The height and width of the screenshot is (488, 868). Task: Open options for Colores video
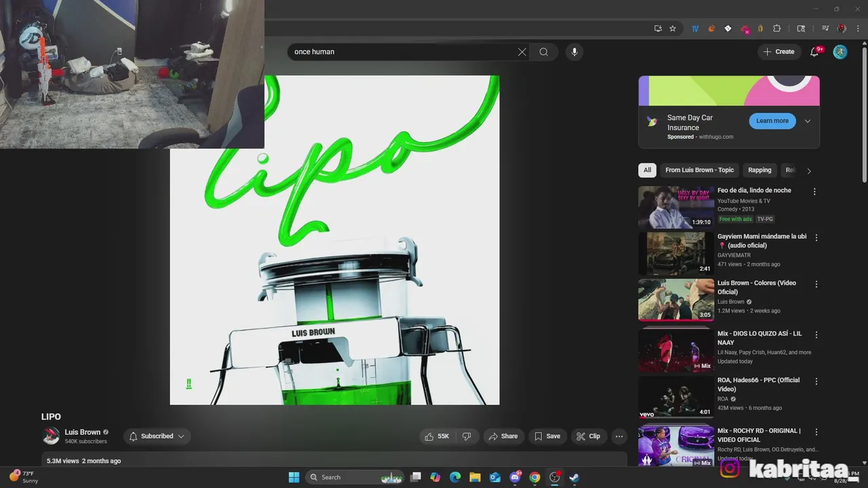[x=816, y=284]
